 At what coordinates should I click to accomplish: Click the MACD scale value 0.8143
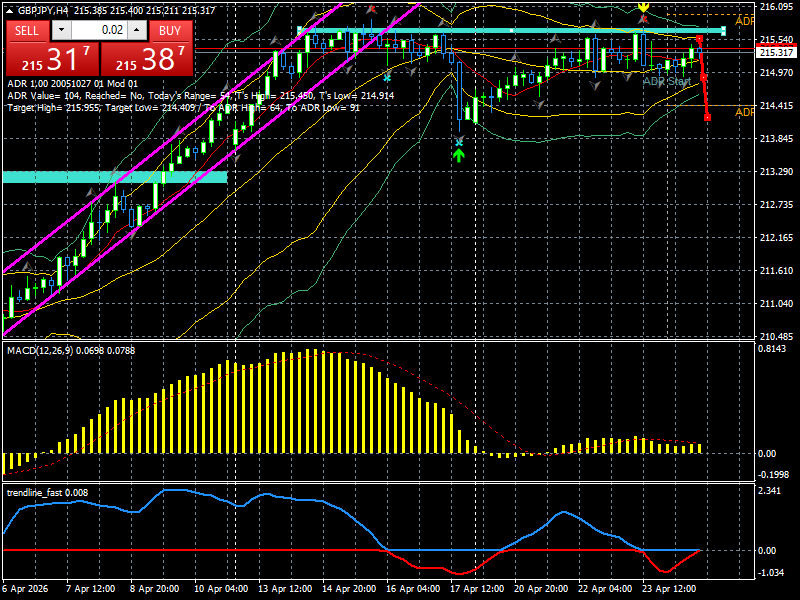773,348
